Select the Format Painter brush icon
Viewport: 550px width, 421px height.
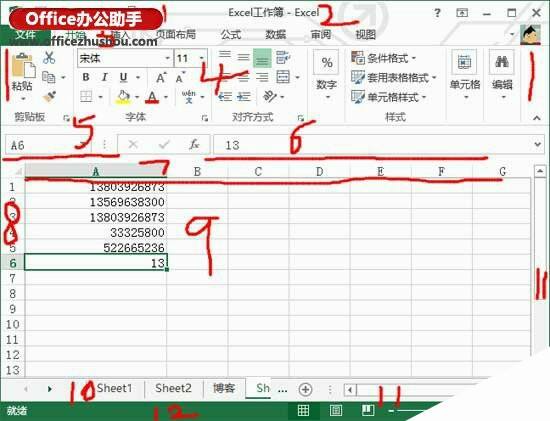49,96
